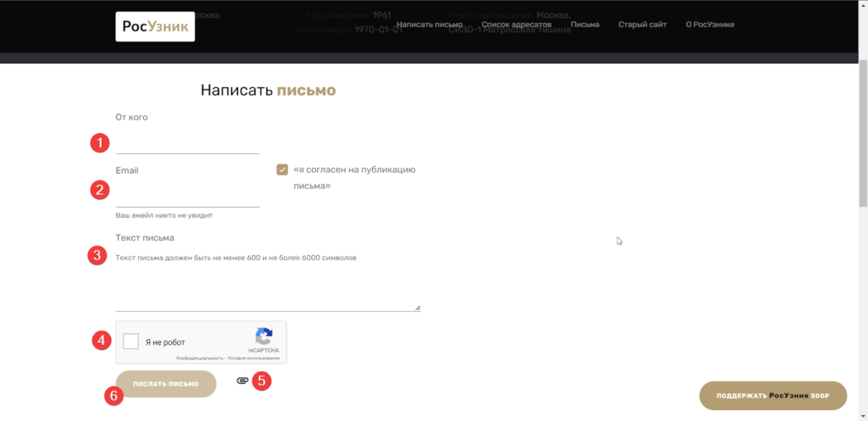Click the "Поддержать РосУзник 500₽" button
Screen dimensions: 868x421
pos(772,396)
